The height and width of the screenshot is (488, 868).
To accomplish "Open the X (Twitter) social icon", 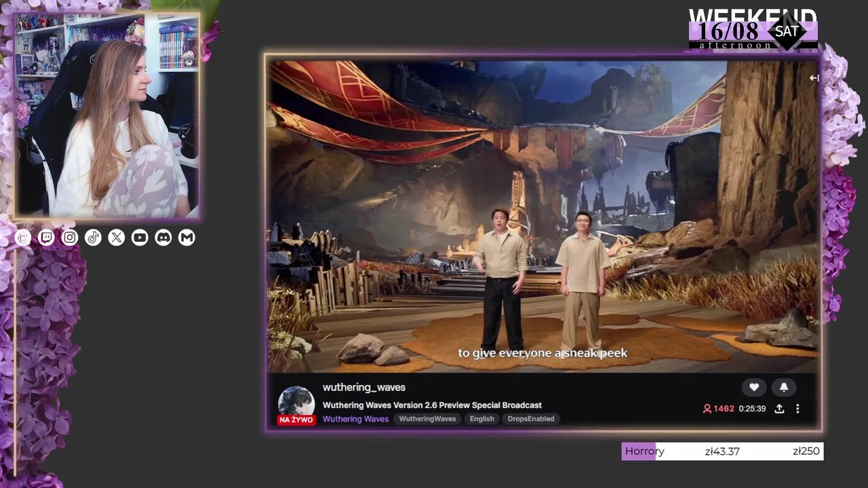I will pos(117,237).
